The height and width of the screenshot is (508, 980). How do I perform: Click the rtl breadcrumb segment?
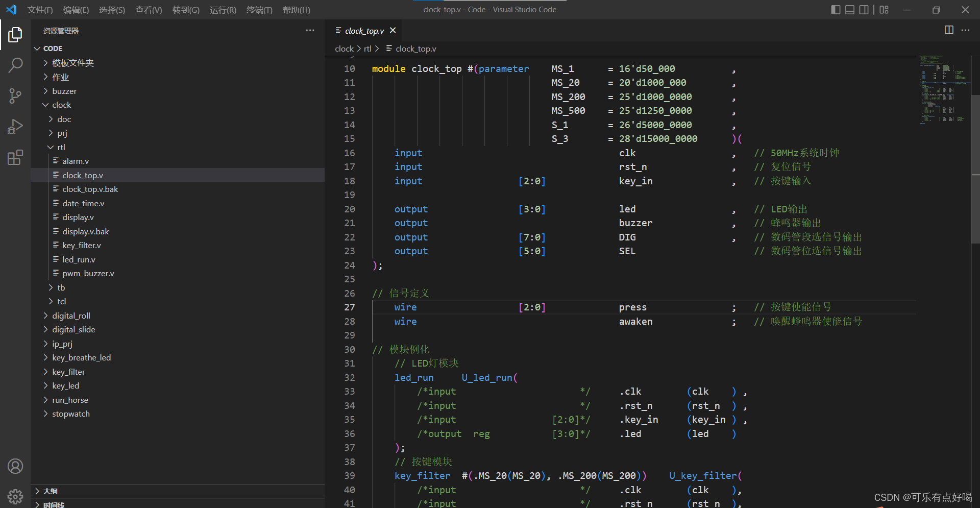pyautogui.click(x=367, y=49)
